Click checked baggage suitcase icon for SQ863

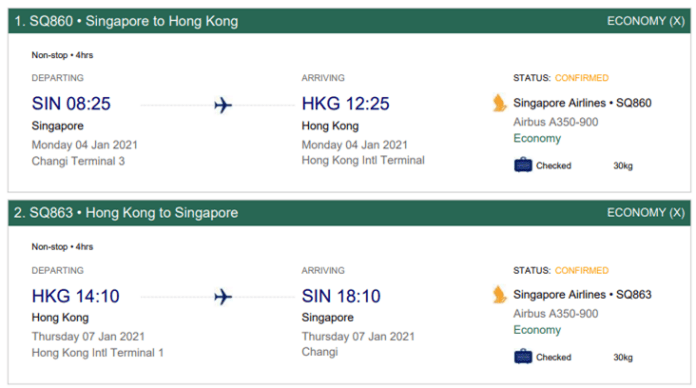click(x=523, y=357)
